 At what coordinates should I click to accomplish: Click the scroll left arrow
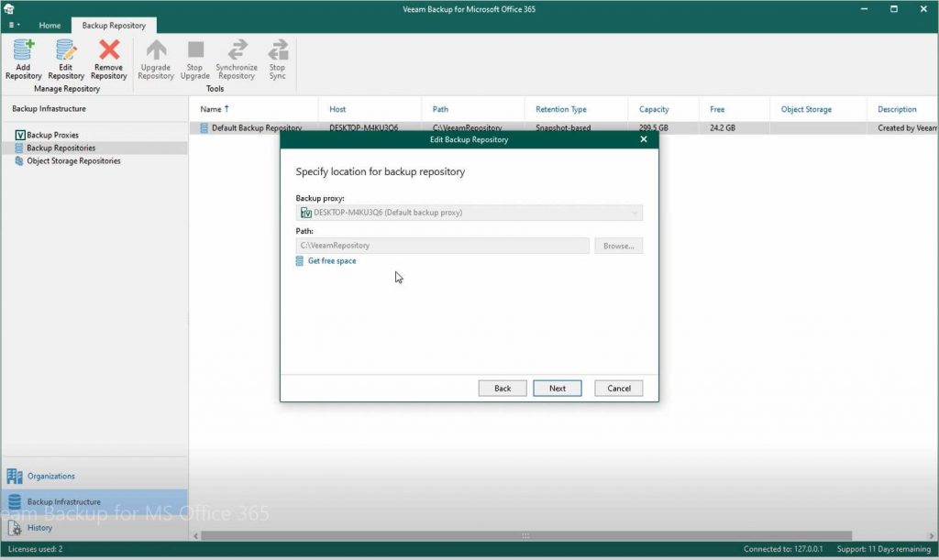[196, 536]
